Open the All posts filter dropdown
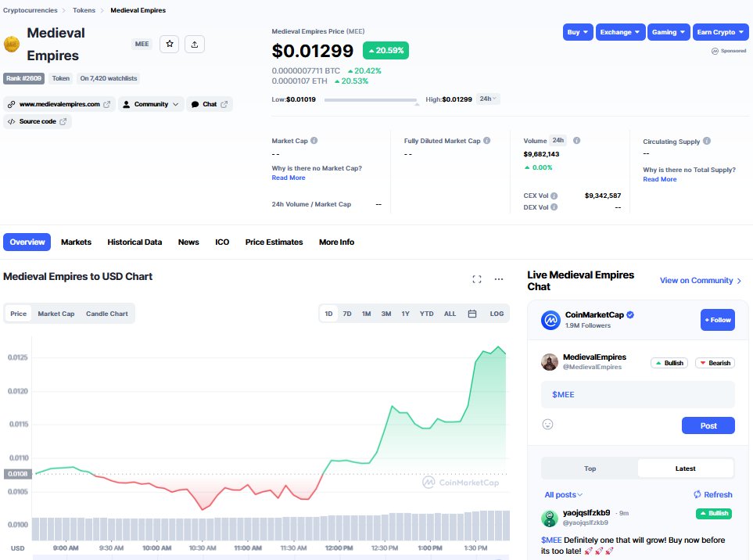 pos(563,494)
